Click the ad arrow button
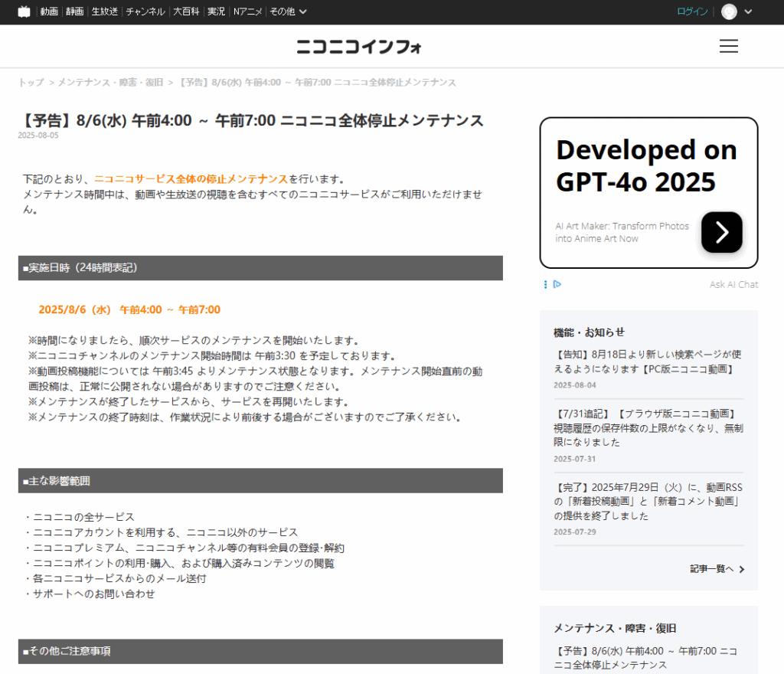The height and width of the screenshot is (674, 784). point(721,232)
